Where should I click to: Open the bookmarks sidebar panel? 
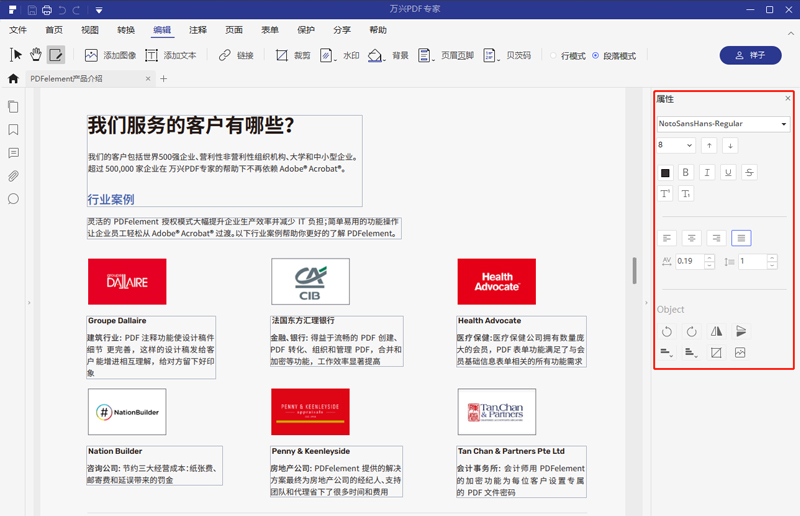[x=13, y=130]
